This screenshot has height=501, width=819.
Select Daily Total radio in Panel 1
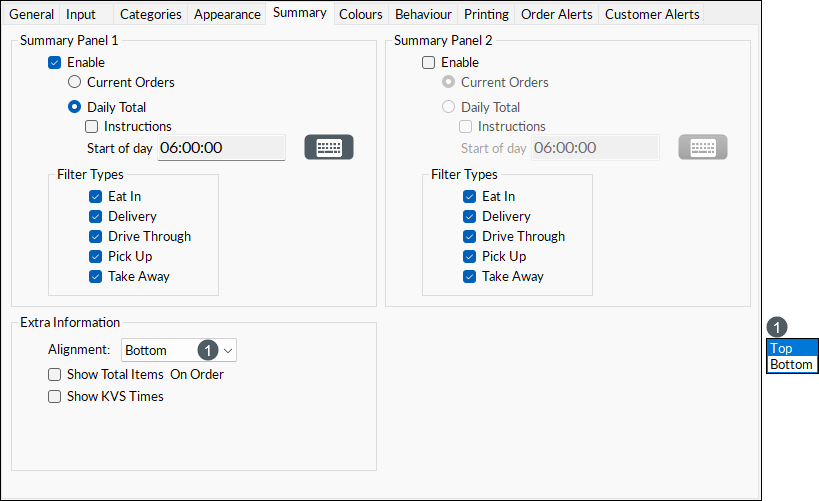pyautogui.click(x=75, y=107)
